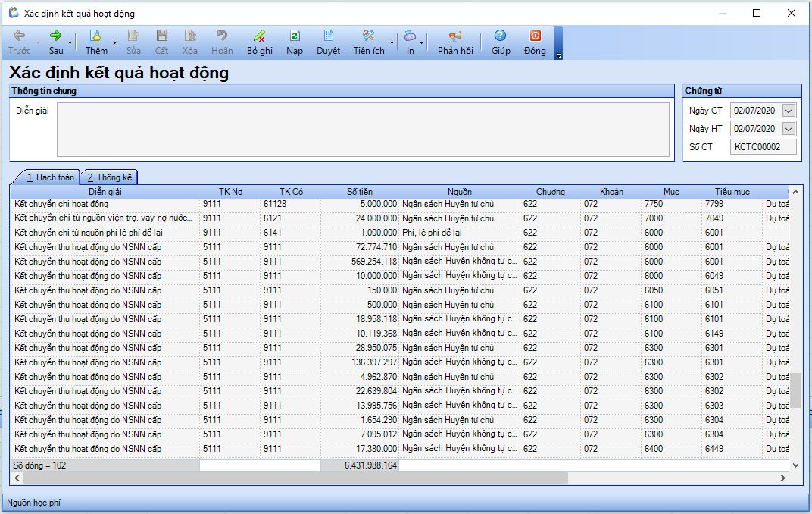Expand the In print dropdown arrow
Screen dimensions: 812x514
[422, 43]
